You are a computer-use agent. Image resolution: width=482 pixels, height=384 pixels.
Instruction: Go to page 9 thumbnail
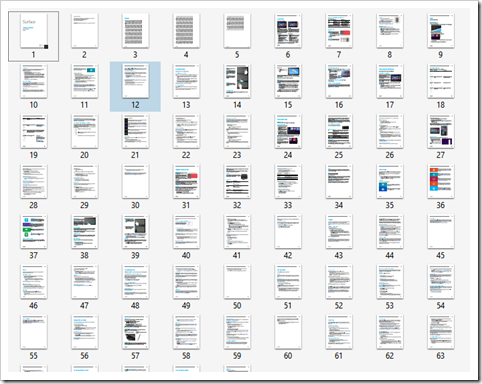click(441, 31)
